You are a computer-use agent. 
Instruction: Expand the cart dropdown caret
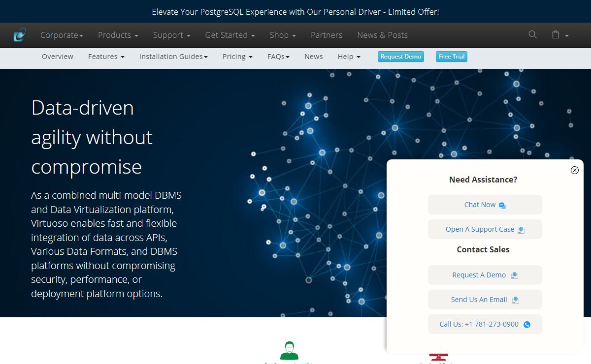tap(567, 36)
